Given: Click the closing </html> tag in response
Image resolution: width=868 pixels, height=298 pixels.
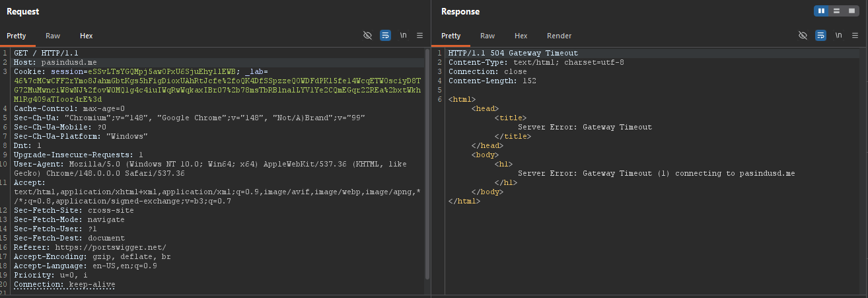Looking at the screenshot, I should (x=464, y=201).
